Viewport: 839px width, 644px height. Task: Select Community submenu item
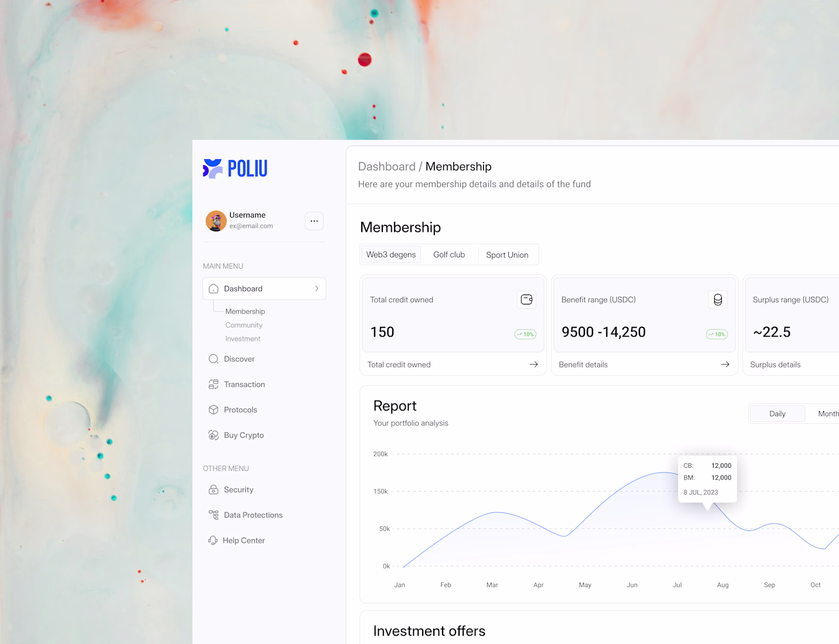(x=244, y=325)
